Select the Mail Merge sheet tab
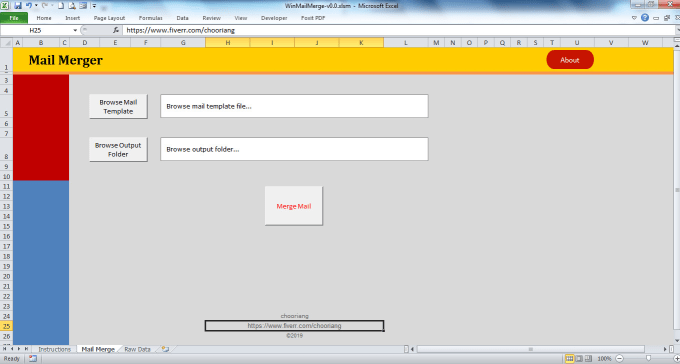 click(98, 349)
